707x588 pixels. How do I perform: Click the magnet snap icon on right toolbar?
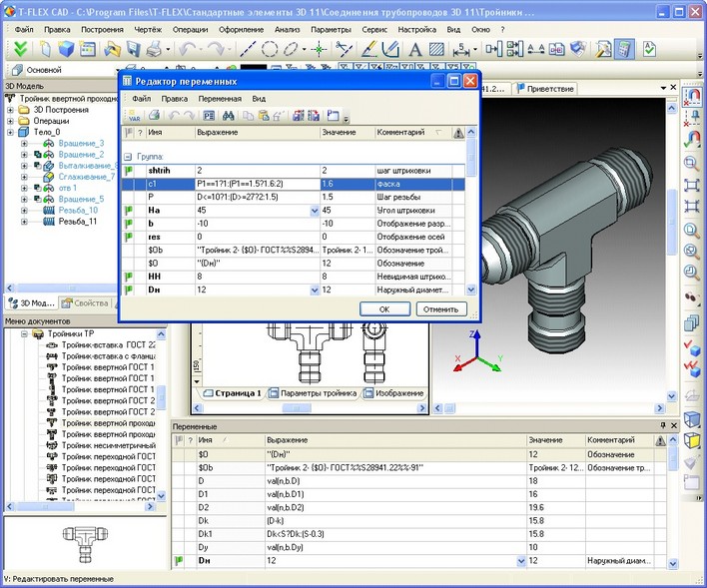tap(692, 96)
